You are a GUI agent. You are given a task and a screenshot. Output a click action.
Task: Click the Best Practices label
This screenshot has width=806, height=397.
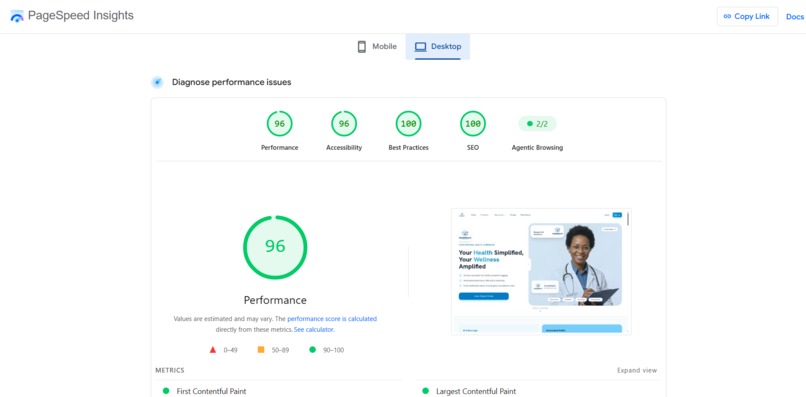(408, 148)
